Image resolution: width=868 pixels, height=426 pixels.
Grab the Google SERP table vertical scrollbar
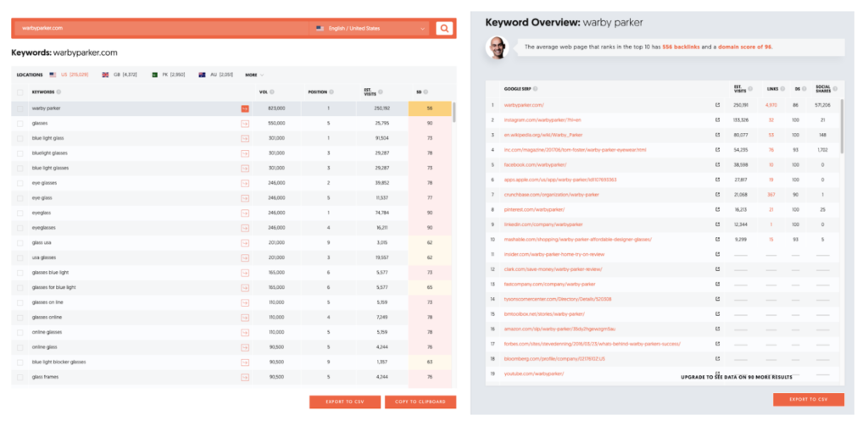coord(843,126)
